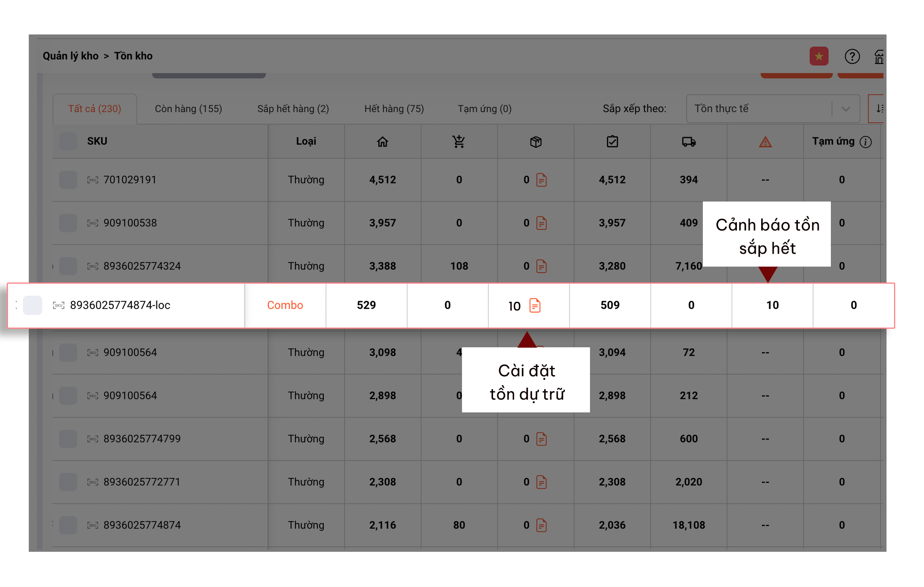The width and height of the screenshot is (924, 587).
Task: Click the chevron arrow of sort dropdown
Action: [x=845, y=109]
